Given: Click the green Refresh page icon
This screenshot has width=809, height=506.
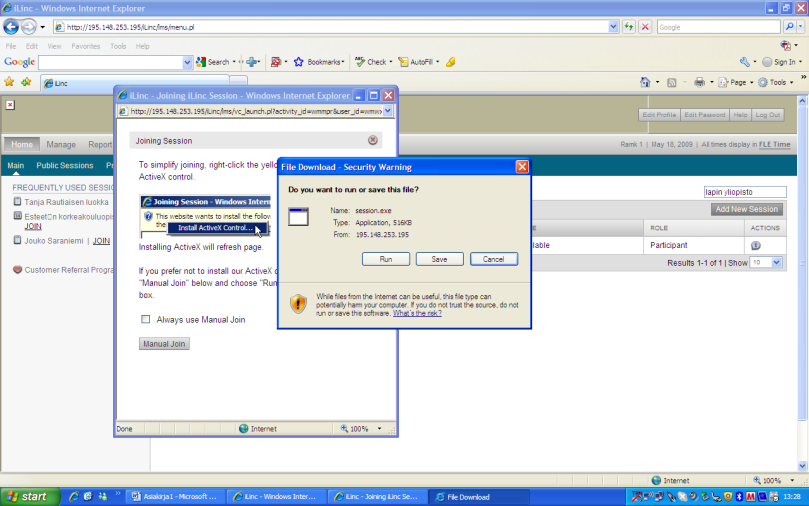Looking at the screenshot, I should click(628, 27).
